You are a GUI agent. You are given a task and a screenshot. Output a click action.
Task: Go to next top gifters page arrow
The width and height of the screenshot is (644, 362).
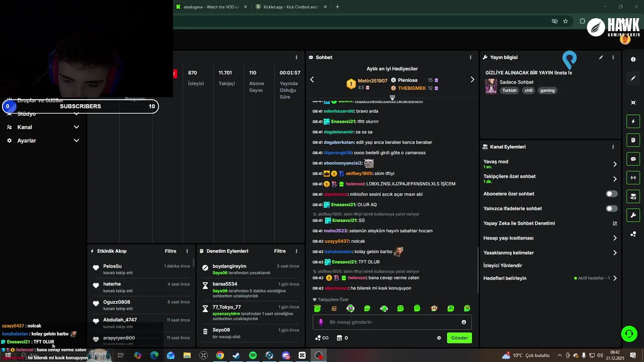pos(472,79)
